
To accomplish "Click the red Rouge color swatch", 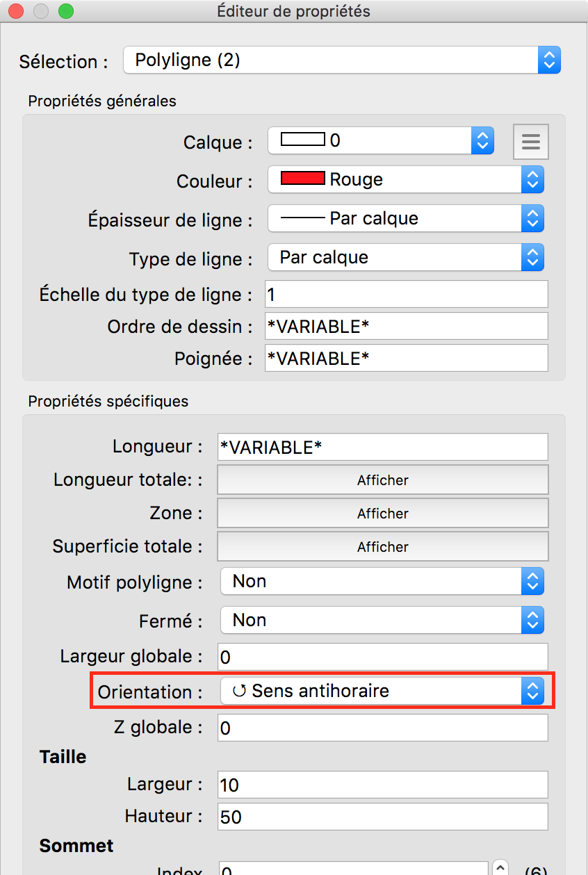I will click(302, 179).
